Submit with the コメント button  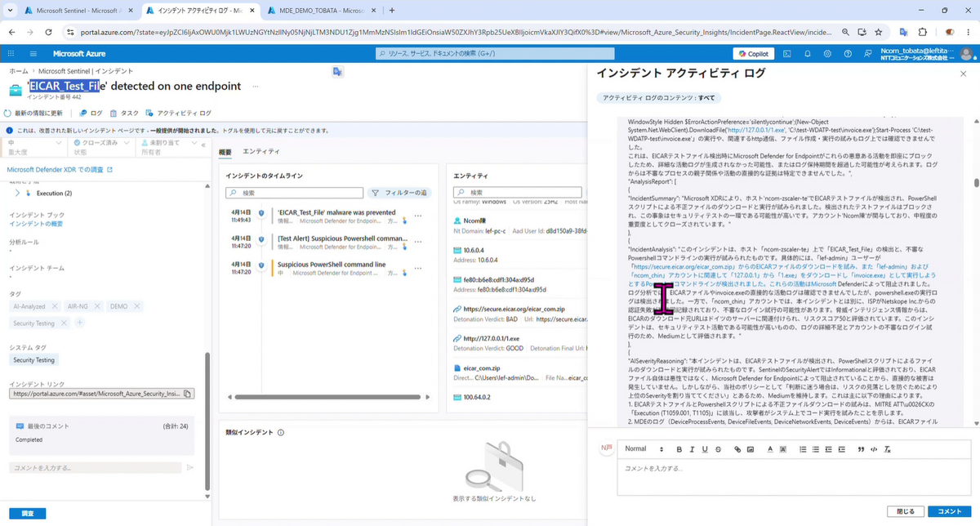click(x=949, y=511)
